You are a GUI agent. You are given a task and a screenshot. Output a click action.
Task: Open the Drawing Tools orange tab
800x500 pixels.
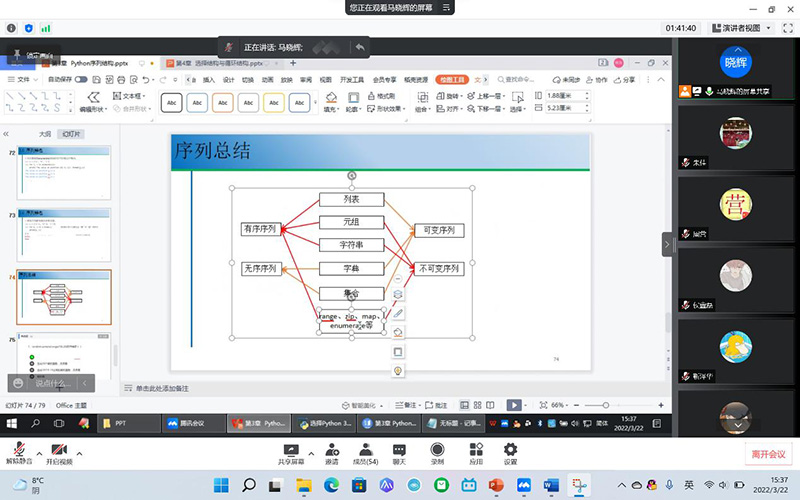click(452, 80)
